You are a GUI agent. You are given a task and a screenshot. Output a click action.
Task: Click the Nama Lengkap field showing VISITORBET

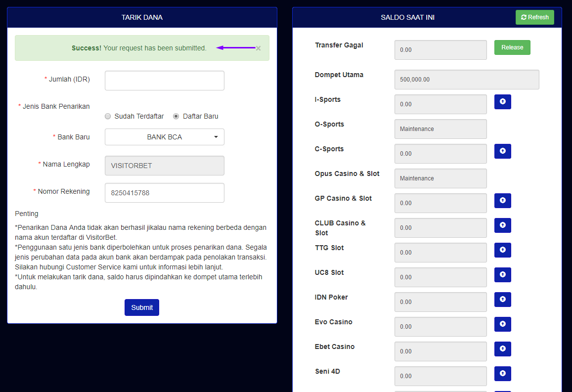point(165,166)
